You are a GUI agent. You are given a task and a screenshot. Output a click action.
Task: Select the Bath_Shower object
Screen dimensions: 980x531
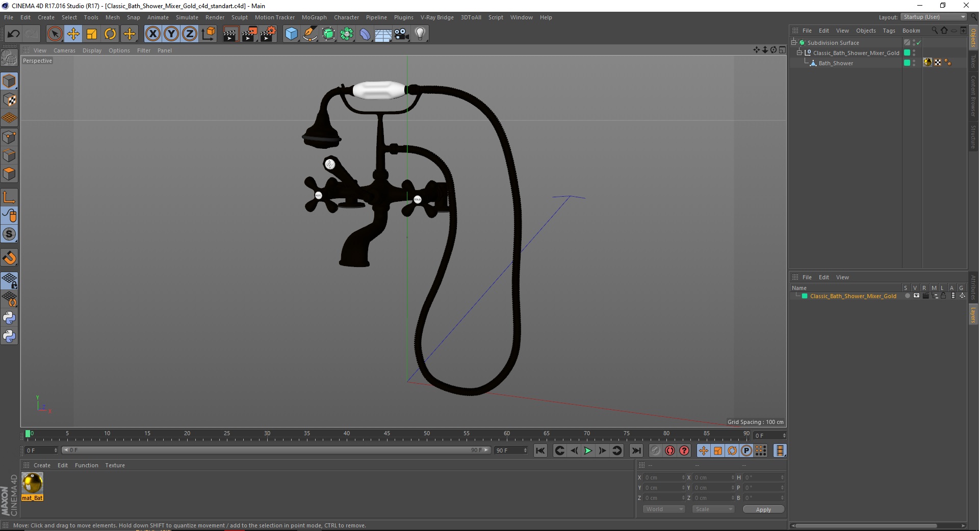[x=836, y=63]
